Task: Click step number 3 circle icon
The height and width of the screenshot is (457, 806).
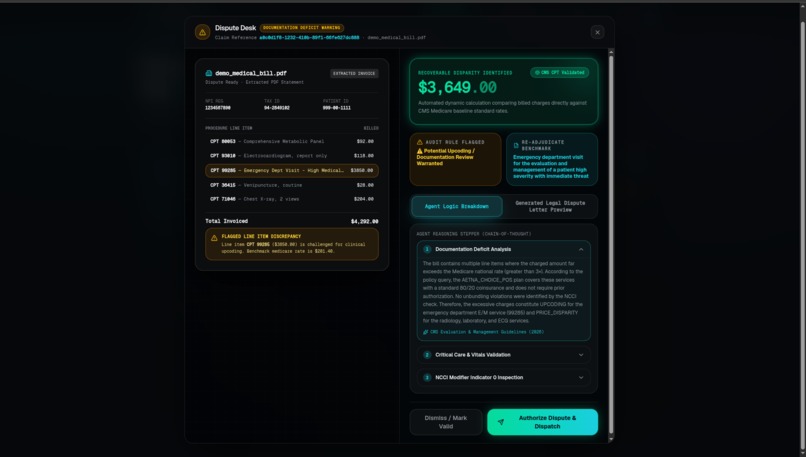Action: click(427, 377)
